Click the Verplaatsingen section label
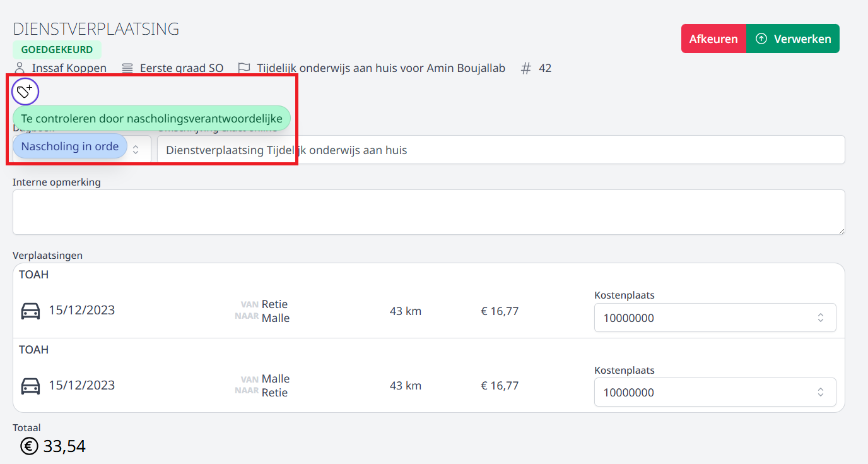The height and width of the screenshot is (464, 868). pyautogui.click(x=48, y=255)
